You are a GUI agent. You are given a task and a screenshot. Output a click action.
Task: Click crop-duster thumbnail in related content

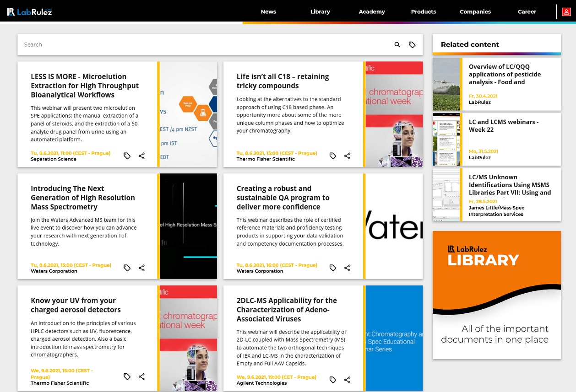click(446, 84)
